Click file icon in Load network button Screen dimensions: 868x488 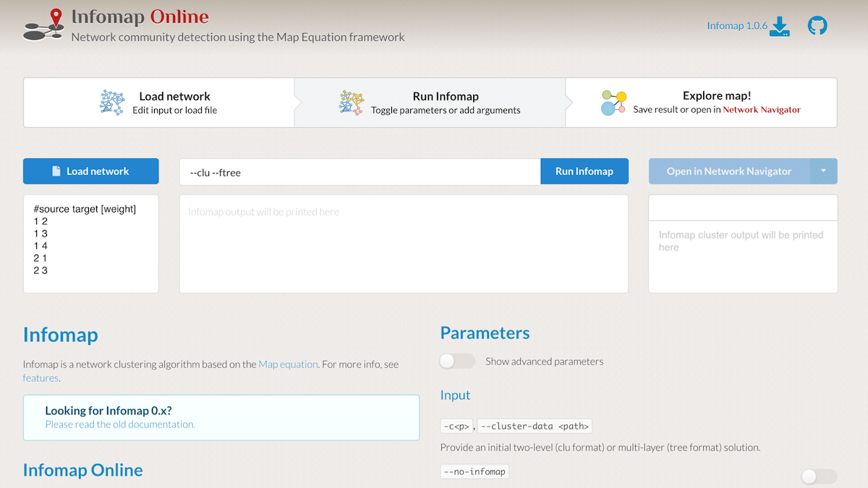point(56,171)
